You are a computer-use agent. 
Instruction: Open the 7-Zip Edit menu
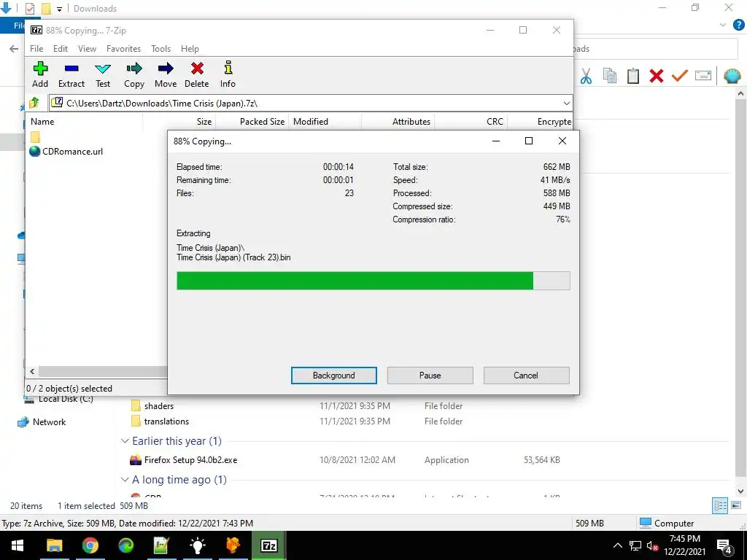pos(60,49)
